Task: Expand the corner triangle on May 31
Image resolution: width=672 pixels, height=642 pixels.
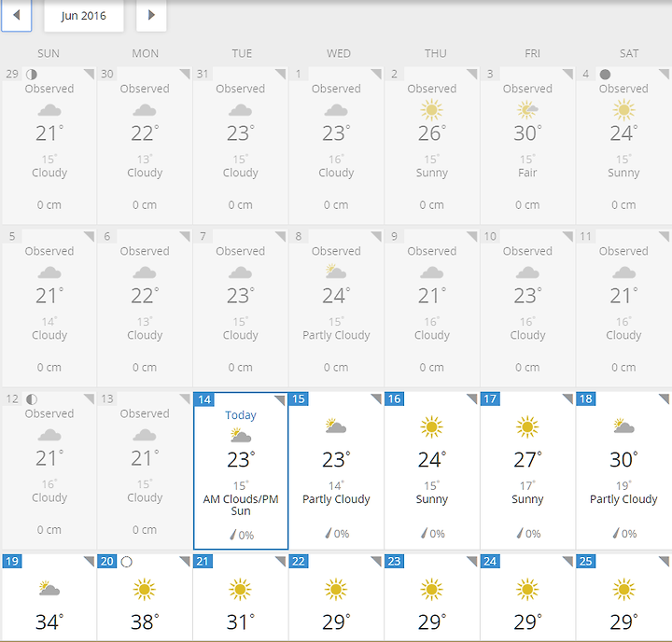Action: [280, 74]
